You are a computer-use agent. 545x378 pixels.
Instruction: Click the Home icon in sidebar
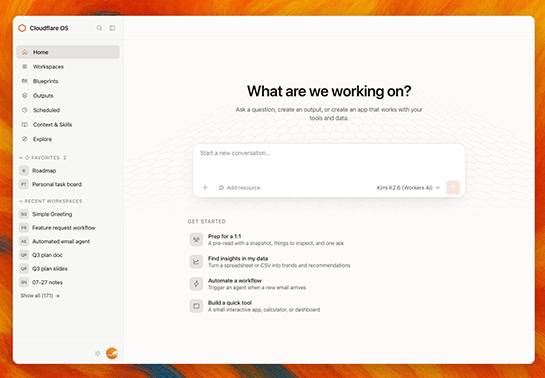(x=25, y=52)
